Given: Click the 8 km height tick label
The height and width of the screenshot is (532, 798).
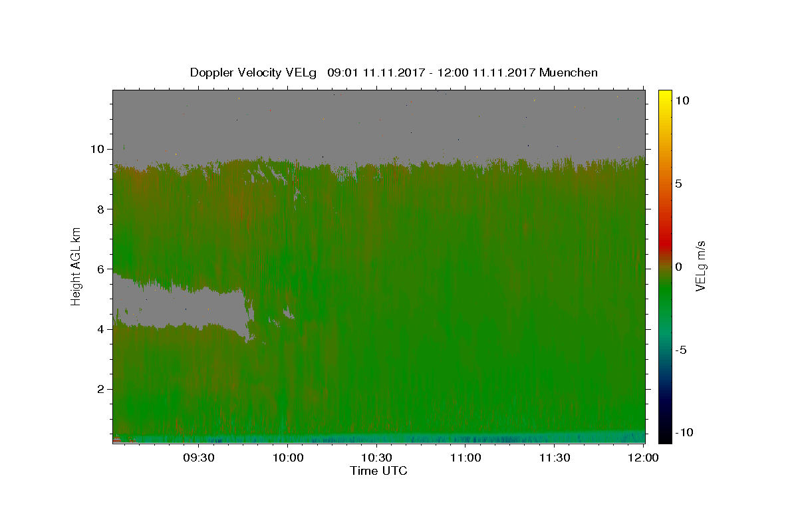Looking at the screenshot, I should (x=101, y=209).
